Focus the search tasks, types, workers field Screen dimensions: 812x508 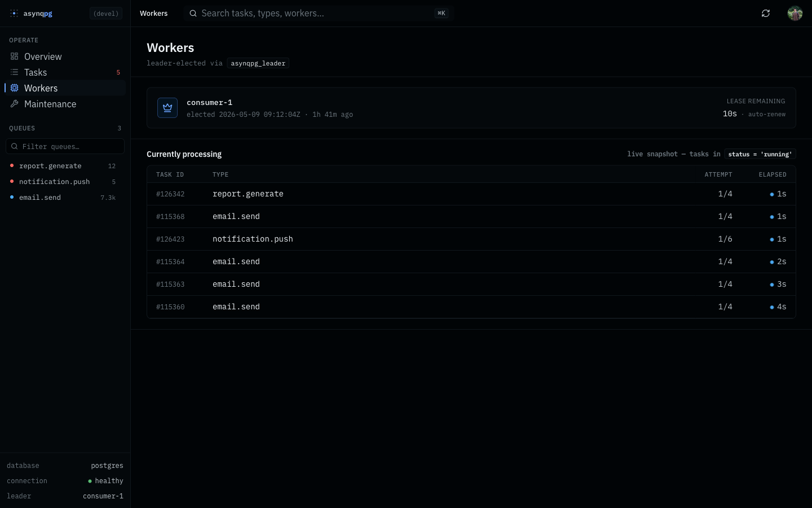tap(319, 13)
